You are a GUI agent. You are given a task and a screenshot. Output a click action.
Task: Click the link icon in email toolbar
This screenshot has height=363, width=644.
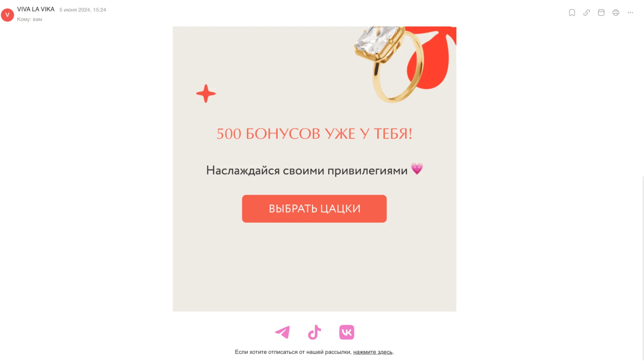coord(586,13)
